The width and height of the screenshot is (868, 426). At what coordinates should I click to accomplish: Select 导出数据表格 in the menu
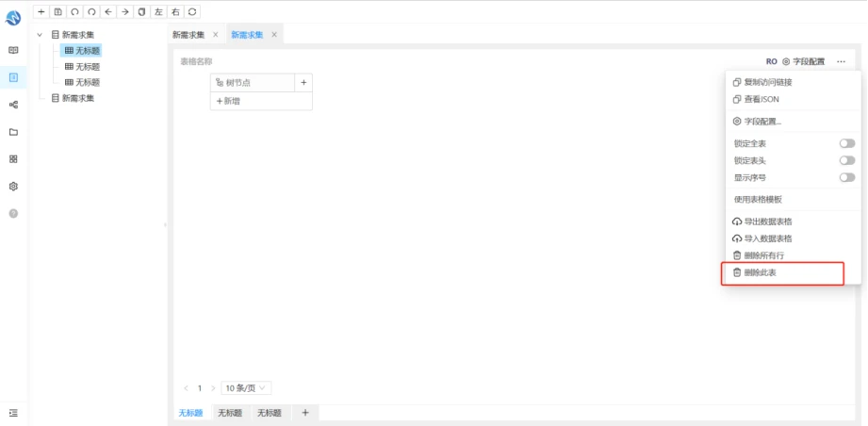pos(794,221)
